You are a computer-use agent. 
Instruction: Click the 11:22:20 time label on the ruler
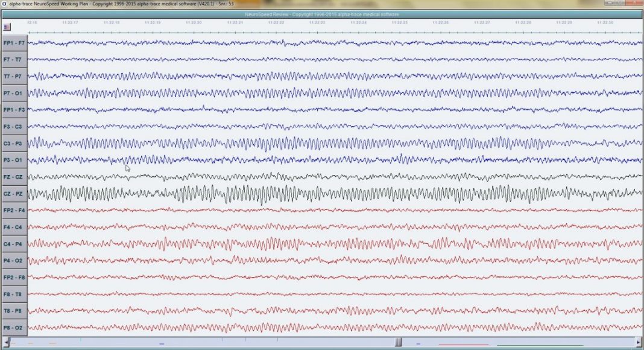point(194,22)
